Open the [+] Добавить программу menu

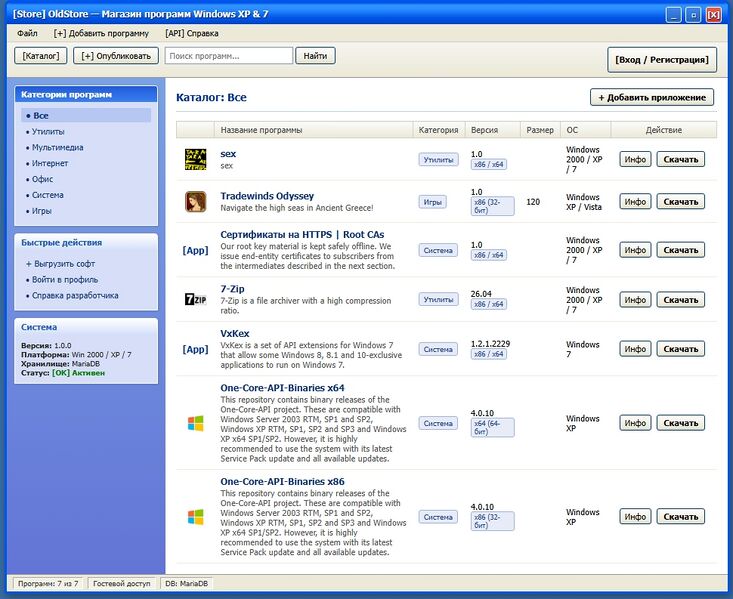point(101,33)
